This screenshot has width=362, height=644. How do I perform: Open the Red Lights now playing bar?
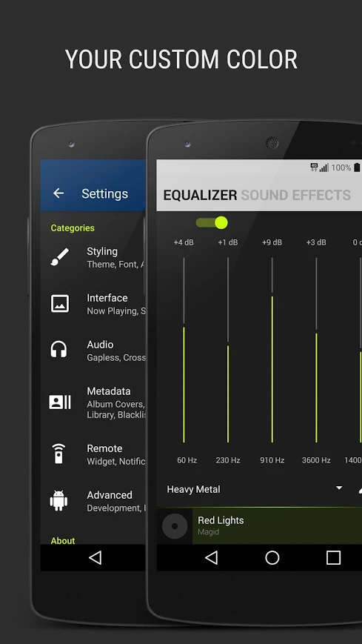tap(259, 526)
